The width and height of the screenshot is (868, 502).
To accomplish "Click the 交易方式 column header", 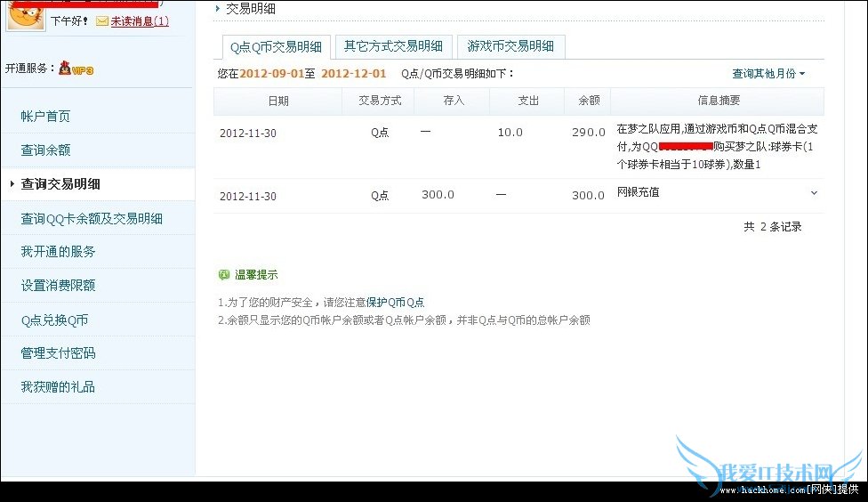I will pos(380,101).
